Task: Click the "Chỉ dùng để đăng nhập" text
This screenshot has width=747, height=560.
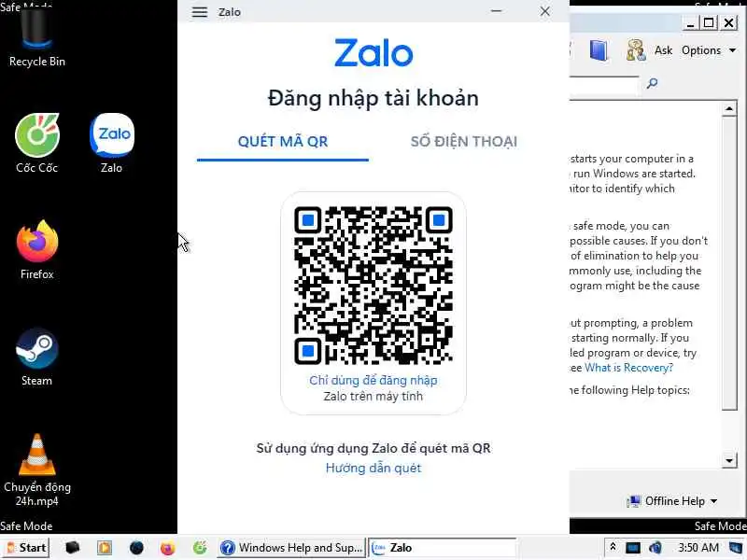Action: [373, 380]
